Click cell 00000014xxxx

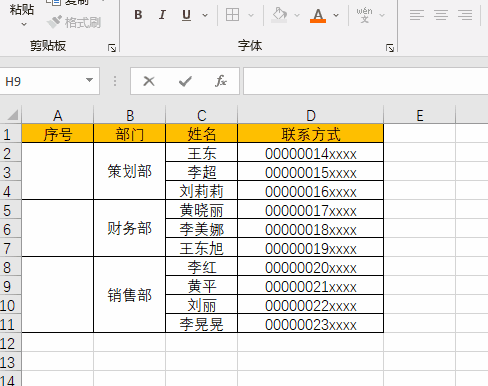(x=311, y=153)
